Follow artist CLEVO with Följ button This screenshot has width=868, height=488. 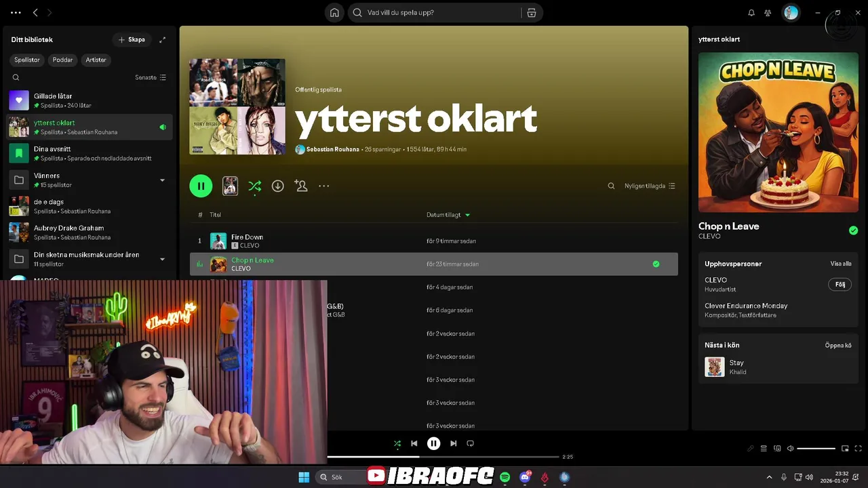pos(840,285)
